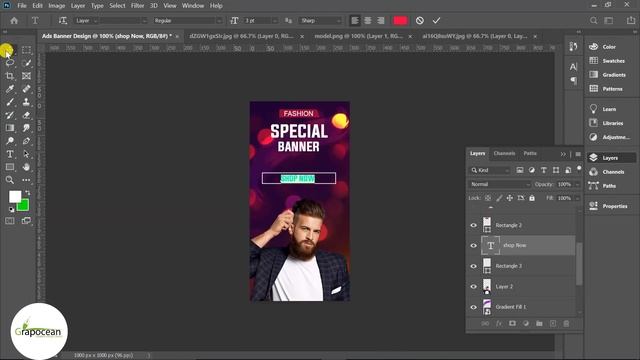Open the Image menu
The width and height of the screenshot is (640, 360).
(56, 6)
